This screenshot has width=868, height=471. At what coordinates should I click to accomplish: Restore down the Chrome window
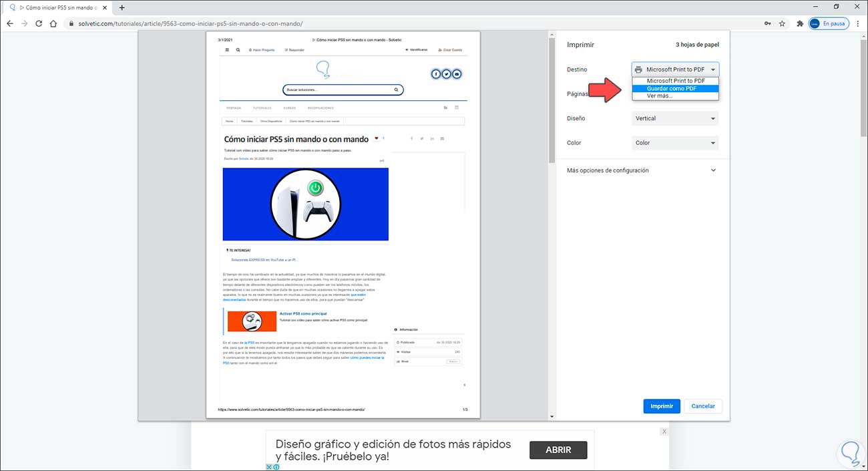pos(837,7)
